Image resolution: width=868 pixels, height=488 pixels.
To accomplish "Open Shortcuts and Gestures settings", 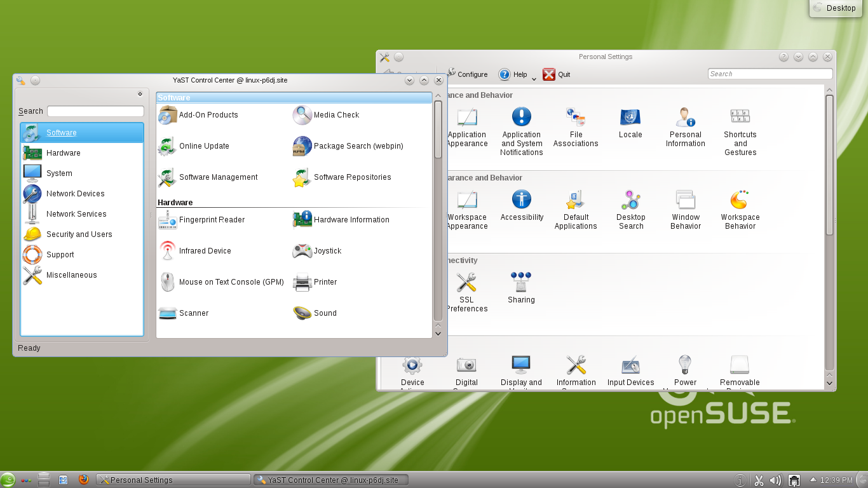I will (x=740, y=132).
